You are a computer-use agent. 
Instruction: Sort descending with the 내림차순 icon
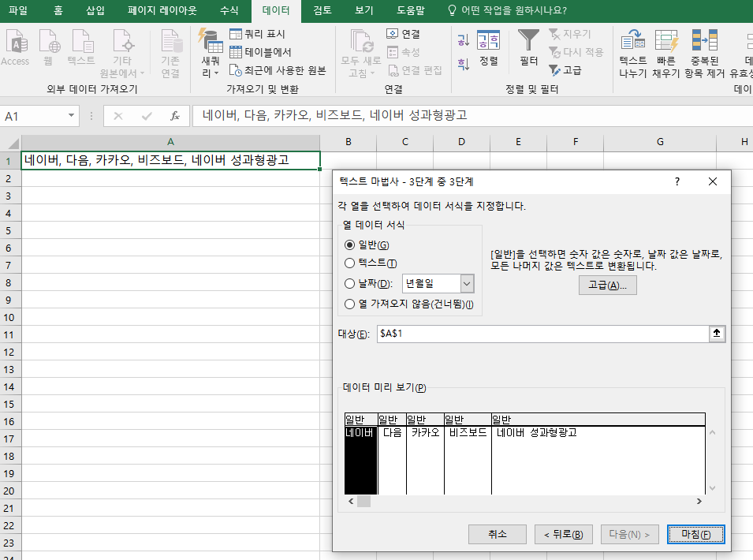click(x=463, y=64)
